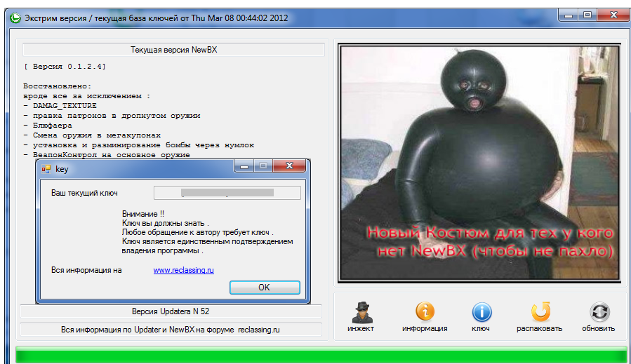
Task: Click the key dialog window icon
Action: point(46,169)
